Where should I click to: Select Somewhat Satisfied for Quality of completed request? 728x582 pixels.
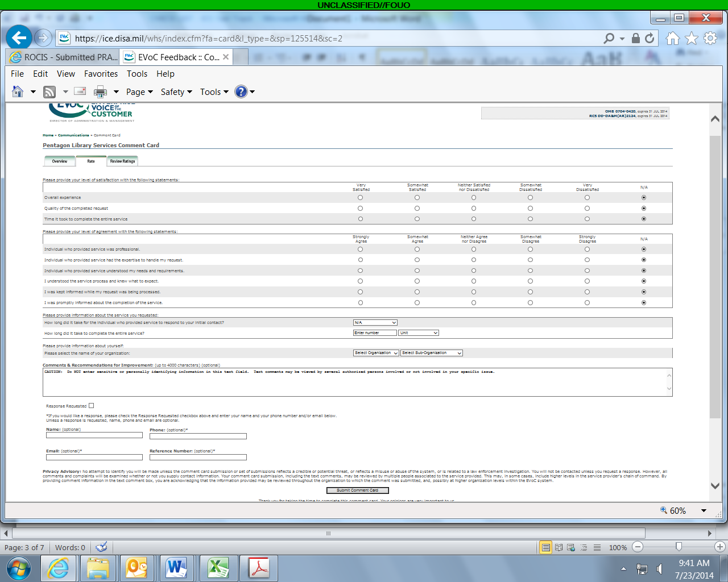tap(417, 209)
